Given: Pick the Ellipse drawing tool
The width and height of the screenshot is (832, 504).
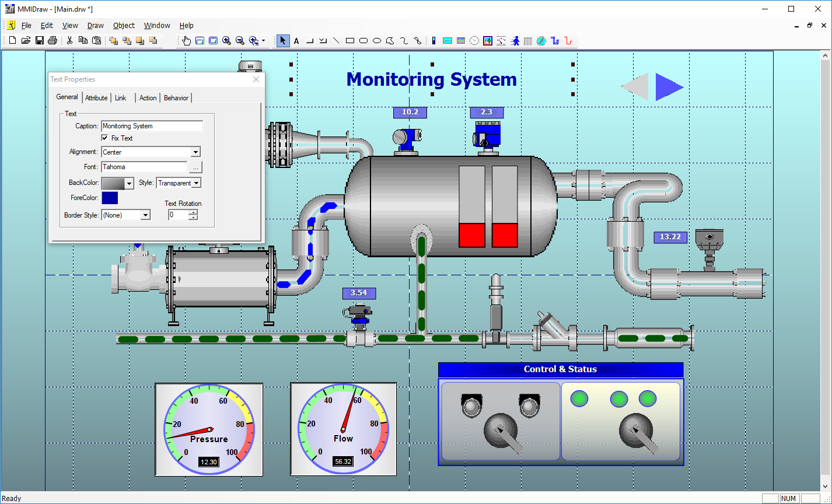Looking at the screenshot, I should (377, 41).
